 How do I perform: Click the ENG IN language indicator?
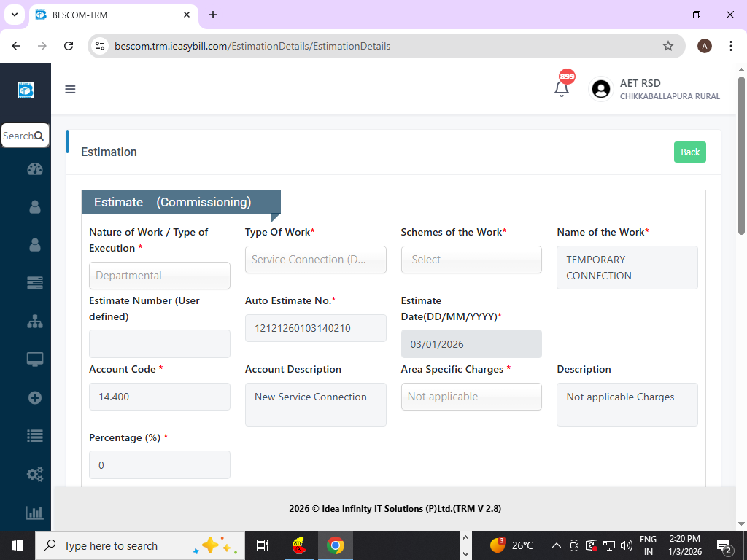(x=648, y=545)
